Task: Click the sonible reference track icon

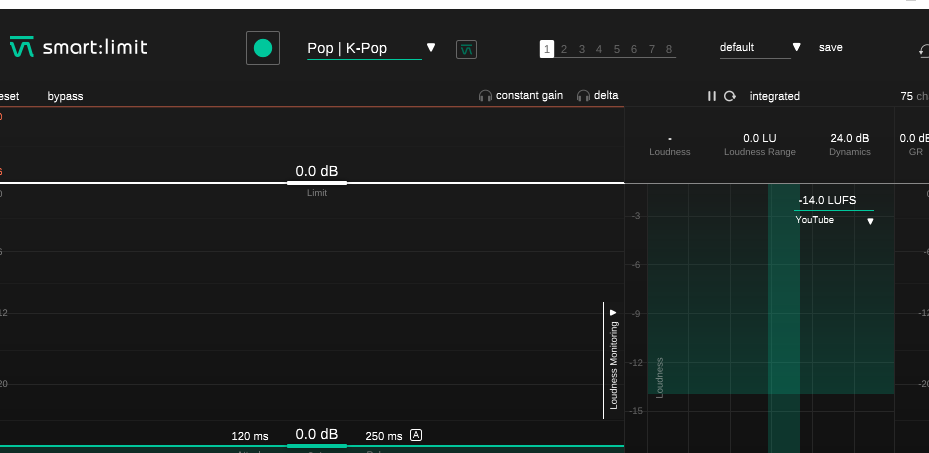Action: tap(466, 50)
